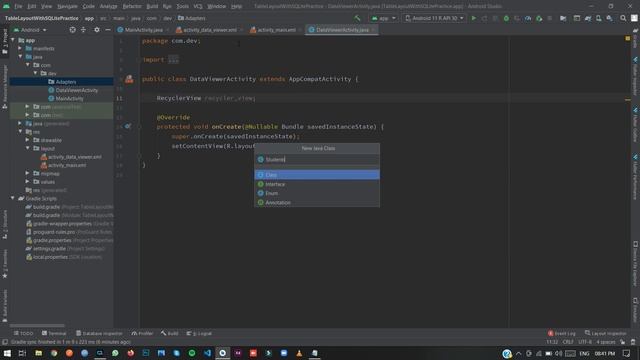Click the class name input field
Viewport: 640px width, 360px height.
317,159
